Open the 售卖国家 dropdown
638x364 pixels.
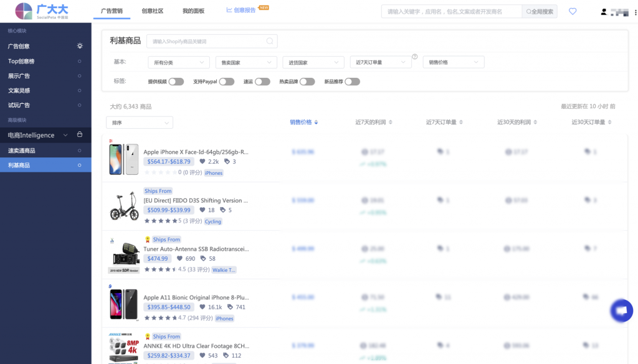tap(246, 62)
